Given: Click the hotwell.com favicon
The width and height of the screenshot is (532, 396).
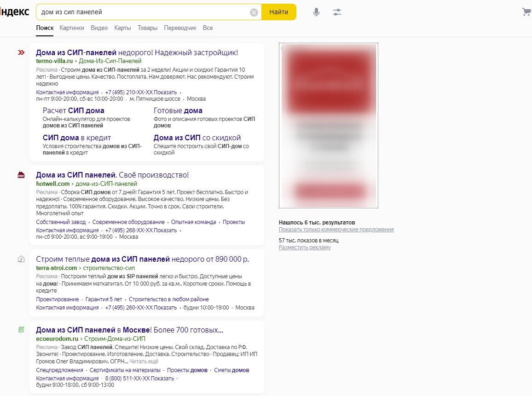Looking at the screenshot, I should tap(21, 175).
